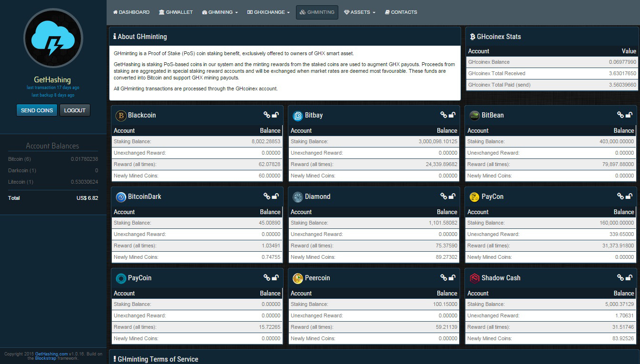Go to the DASHBOARD nav item
The image size is (640, 364).
point(131,12)
